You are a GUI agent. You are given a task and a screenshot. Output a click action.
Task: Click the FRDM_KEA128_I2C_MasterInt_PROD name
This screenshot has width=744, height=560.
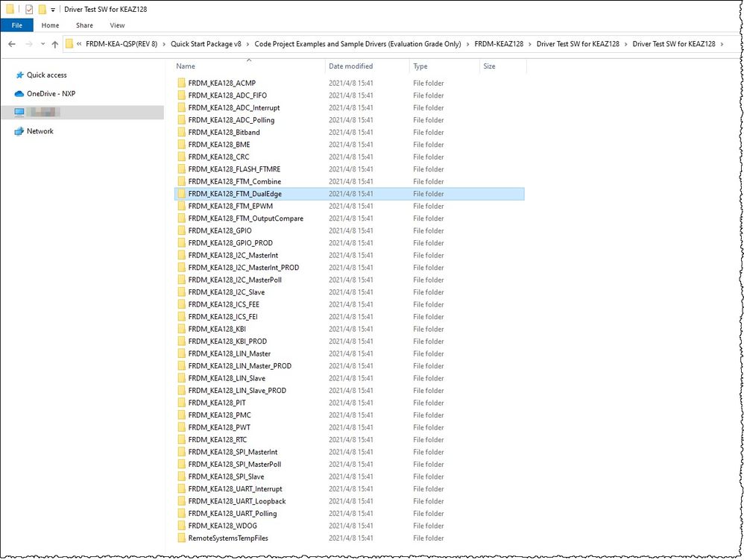coord(244,268)
